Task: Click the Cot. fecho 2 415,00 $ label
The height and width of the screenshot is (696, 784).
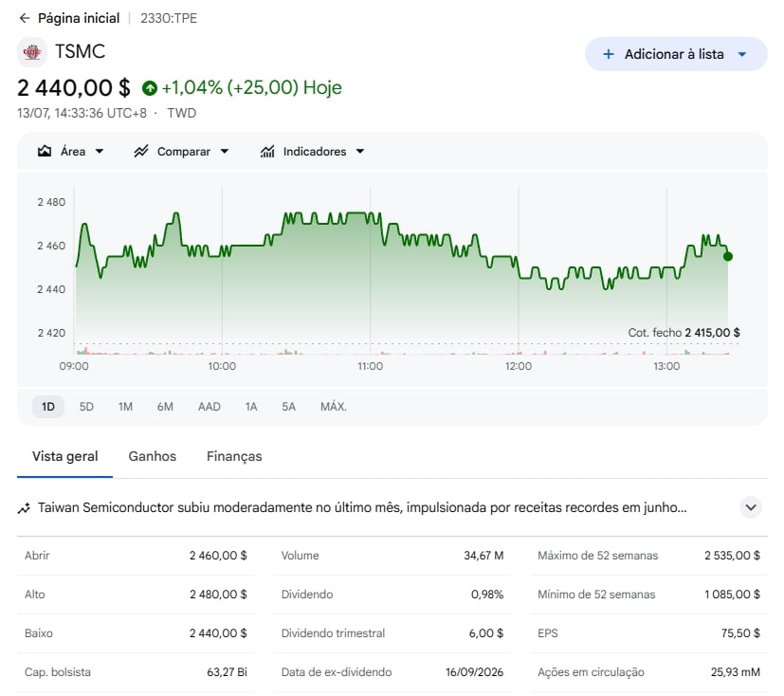Action: coord(684,333)
